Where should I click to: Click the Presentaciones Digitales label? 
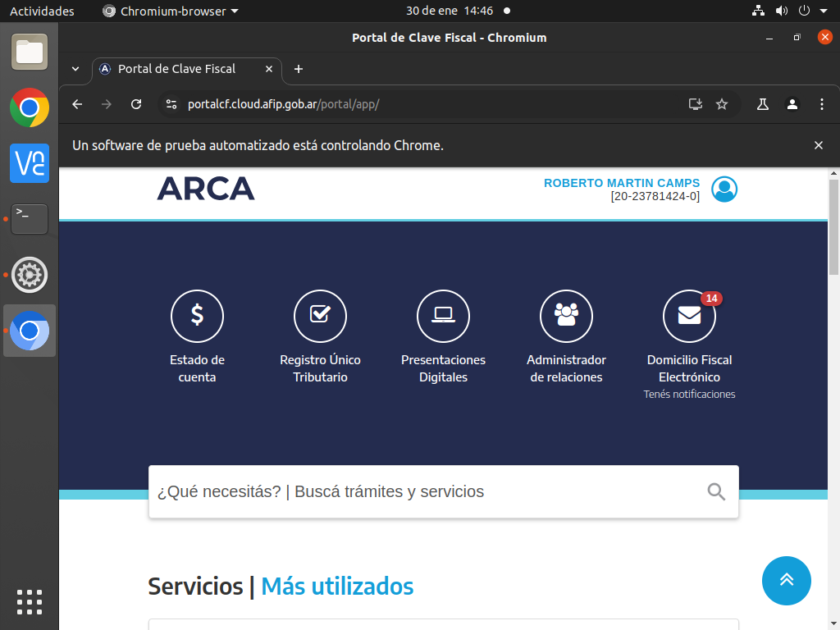(x=443, y=368)
